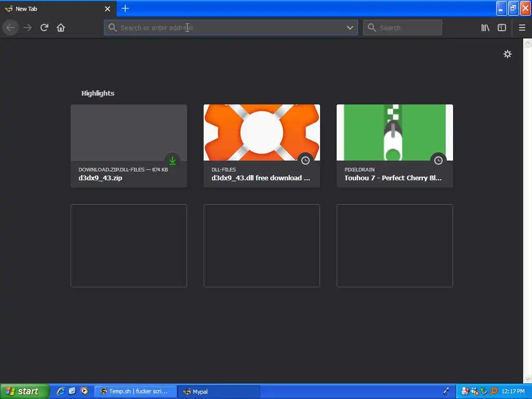532x399 pixels.
Task: Click the DLL-FILES source label
Action: click(223, 169)
